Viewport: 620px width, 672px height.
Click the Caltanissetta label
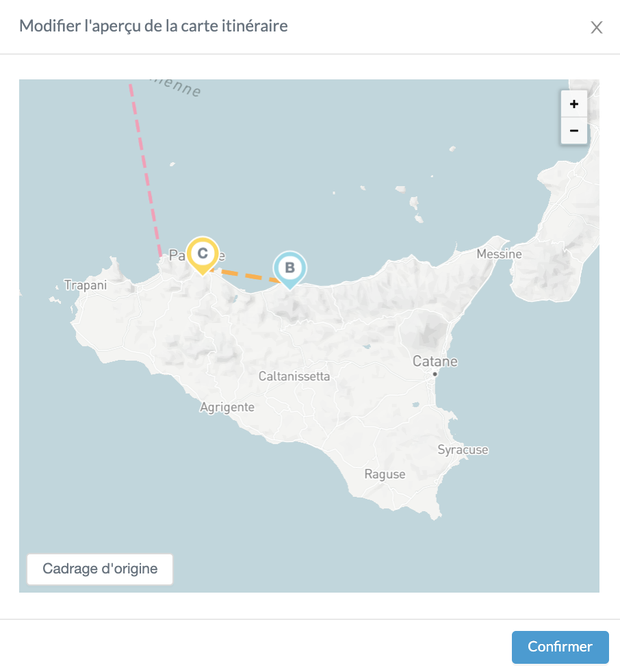pyautogui.click(x=294, y=376)
